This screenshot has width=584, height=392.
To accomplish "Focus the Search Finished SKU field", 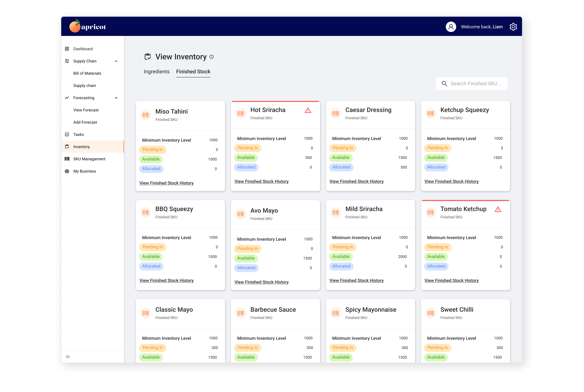I will pos(476,84).
